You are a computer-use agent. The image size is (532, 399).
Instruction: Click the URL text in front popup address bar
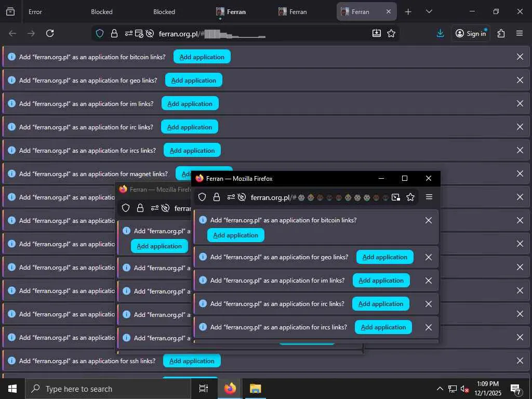coord(273,197)
